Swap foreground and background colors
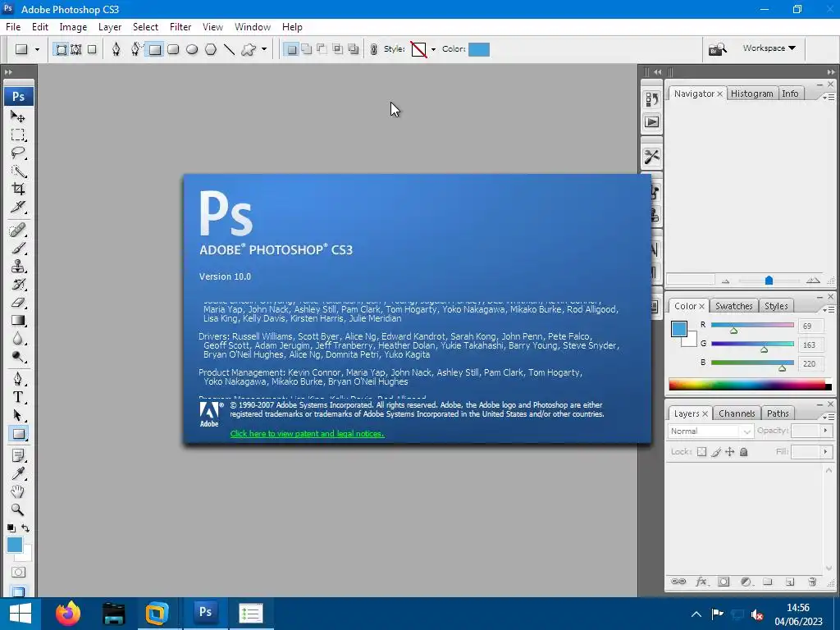 click(x=25, y=528)
